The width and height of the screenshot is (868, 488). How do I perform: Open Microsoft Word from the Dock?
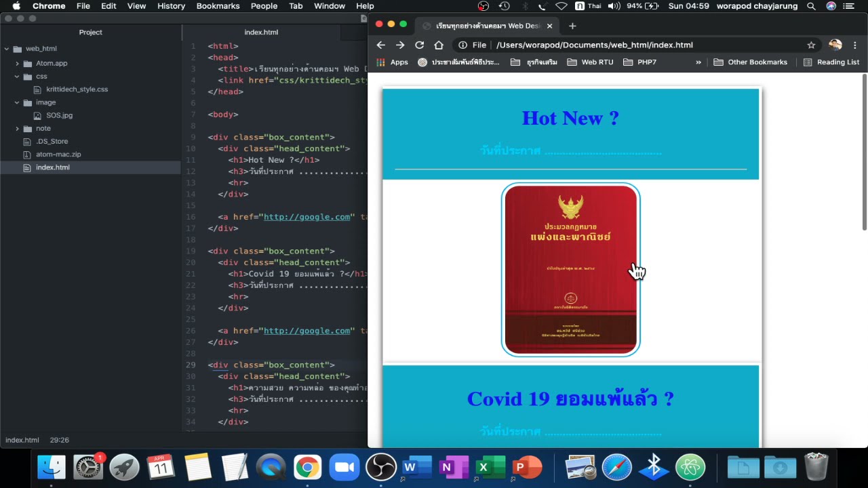pos(417,467)
